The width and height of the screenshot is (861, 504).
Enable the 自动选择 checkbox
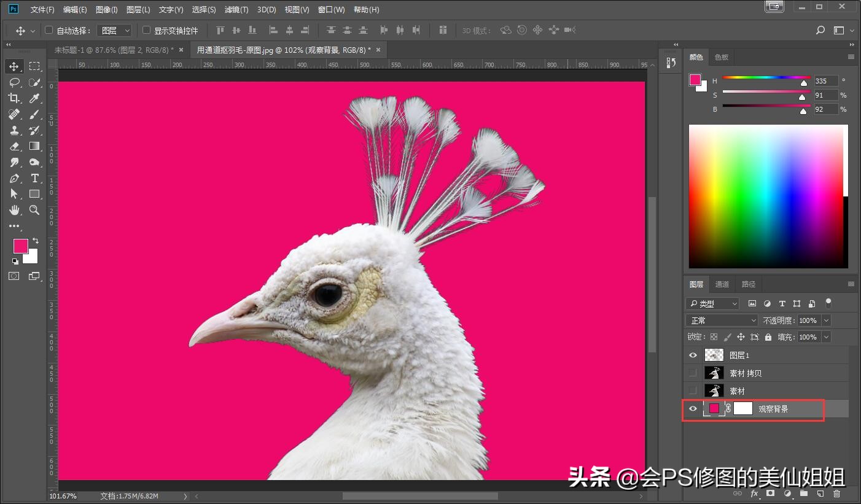49,30
